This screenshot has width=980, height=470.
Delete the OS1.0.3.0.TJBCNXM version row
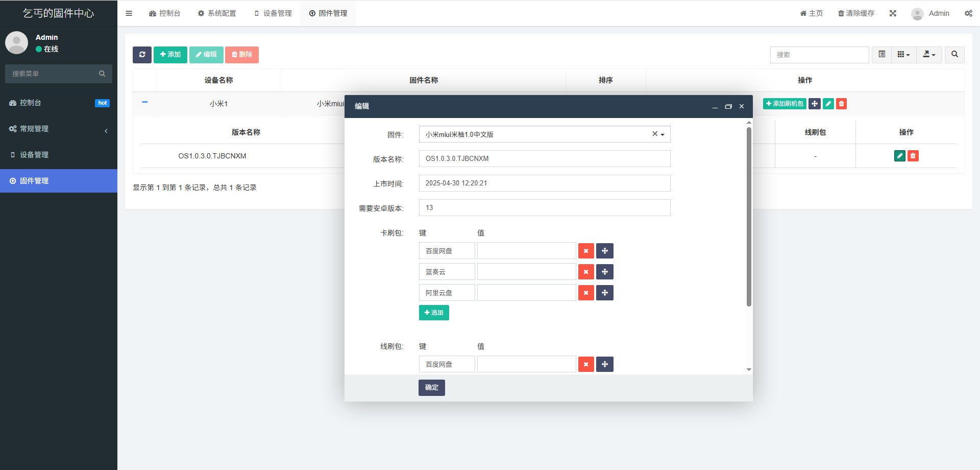pos(913,156)
